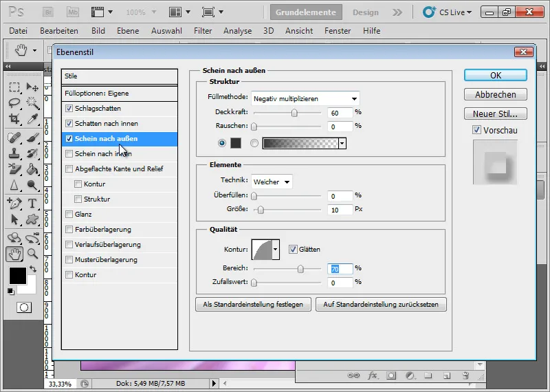This screenshot has width=550, height=392.
Task: Click OK in Ebenenstil dialog
Action: (495, 75)
